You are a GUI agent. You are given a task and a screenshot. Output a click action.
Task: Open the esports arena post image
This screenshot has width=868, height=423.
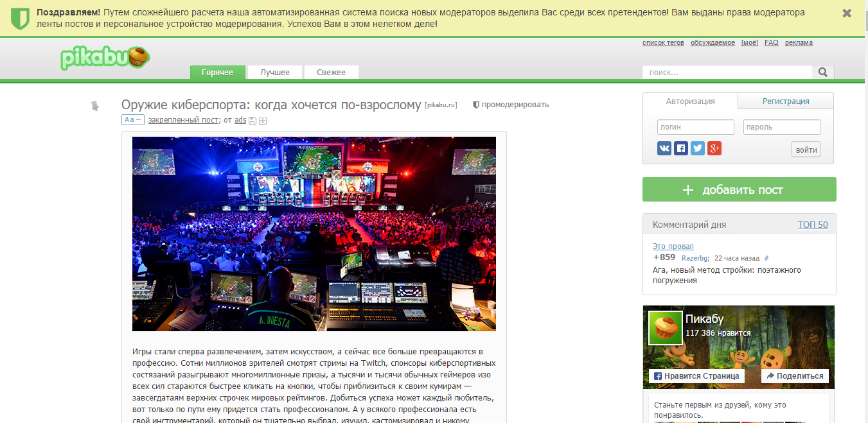(x=314, y=234)
